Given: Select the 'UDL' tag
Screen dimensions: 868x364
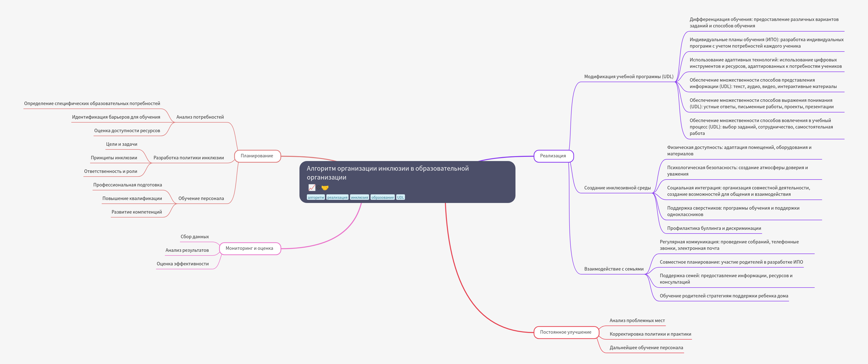Looking at the screenshot, I should (400, 197).
